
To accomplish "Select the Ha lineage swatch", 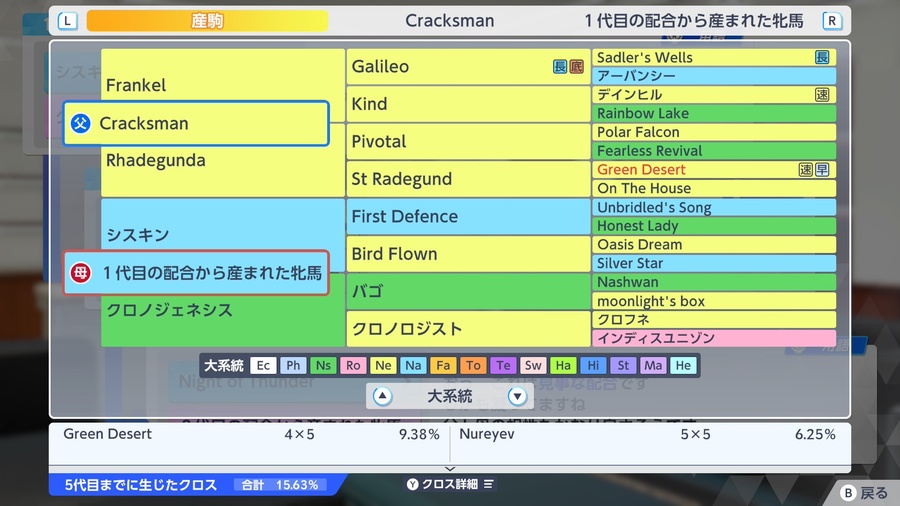I will (x=563, y=365).
